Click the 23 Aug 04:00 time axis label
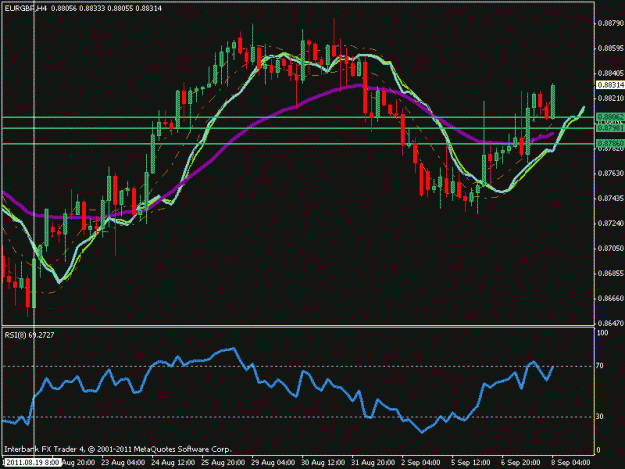625x469 pixels. pyautogui.click(x=123, y=463)
